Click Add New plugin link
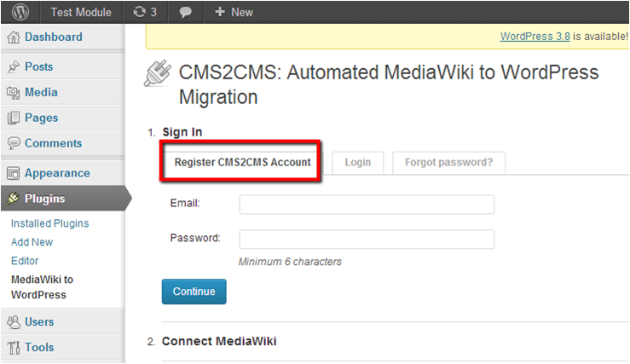The height and width of the screenshot is (364, 630). [32, 242]
